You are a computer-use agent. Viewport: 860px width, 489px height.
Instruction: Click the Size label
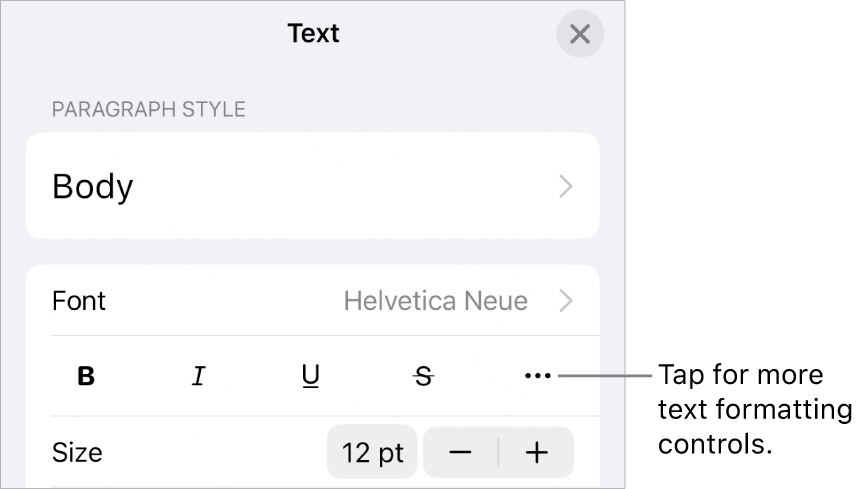point(77,452)
